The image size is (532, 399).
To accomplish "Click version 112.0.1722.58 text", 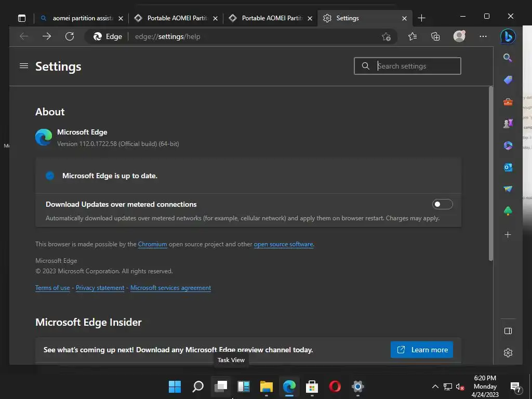I will 118,144.
